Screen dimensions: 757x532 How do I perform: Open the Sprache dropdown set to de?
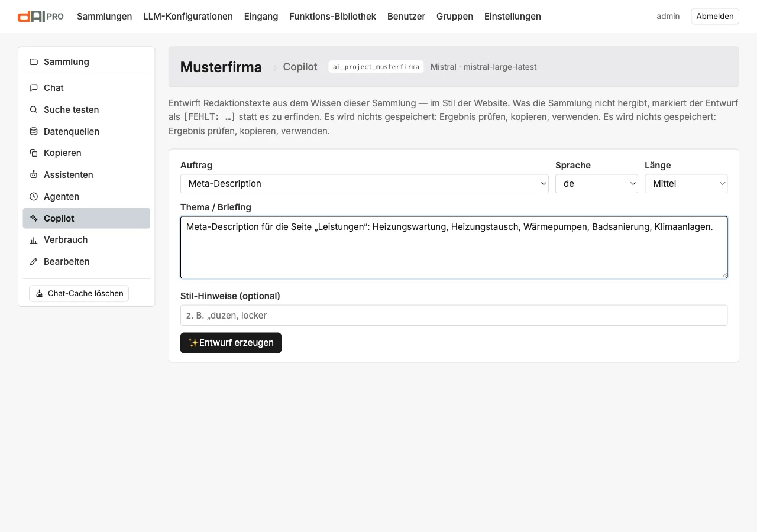(597, 184)
